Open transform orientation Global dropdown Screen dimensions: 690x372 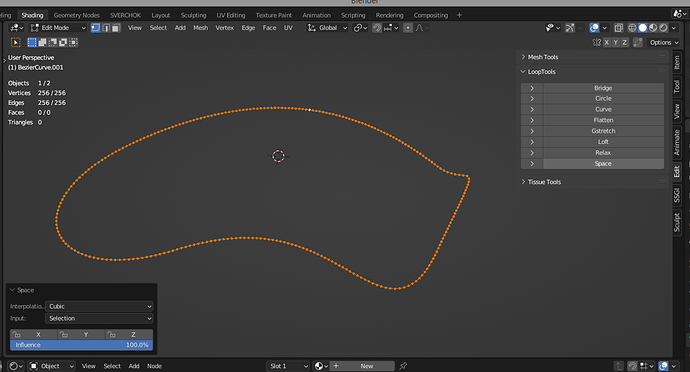click(x=327, y=28)
